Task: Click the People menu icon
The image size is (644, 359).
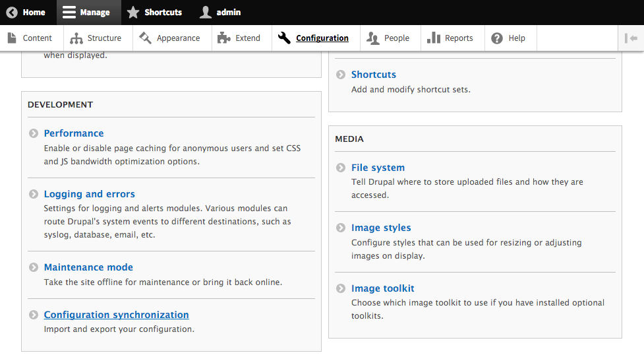Action: click(373, 38)
